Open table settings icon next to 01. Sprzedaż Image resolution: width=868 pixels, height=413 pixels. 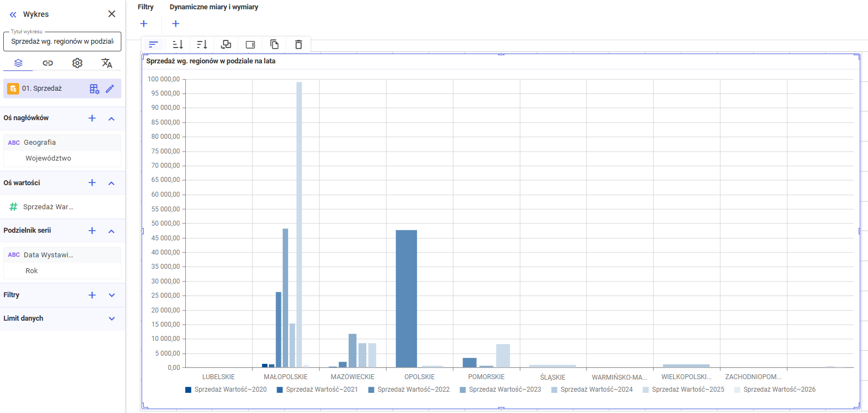coord(95,88)
